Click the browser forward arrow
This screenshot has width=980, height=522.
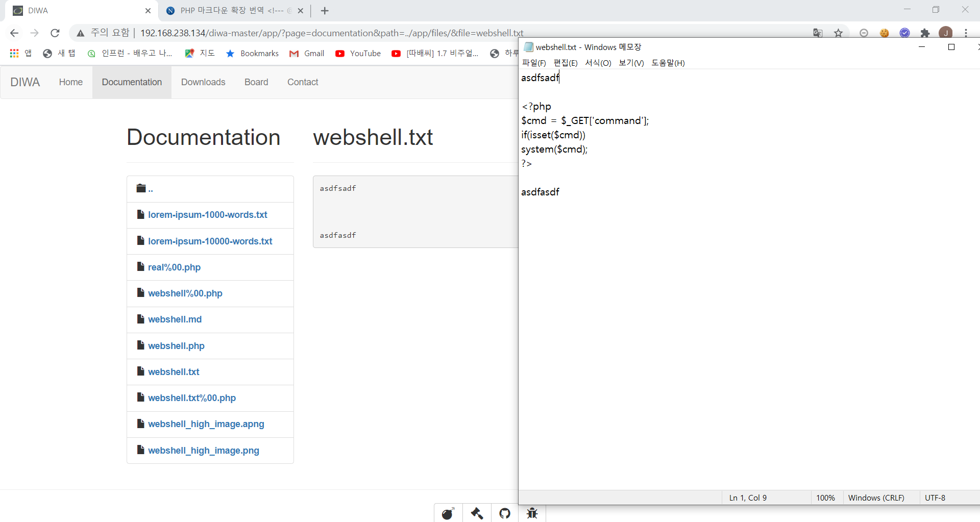click(34, 33)
